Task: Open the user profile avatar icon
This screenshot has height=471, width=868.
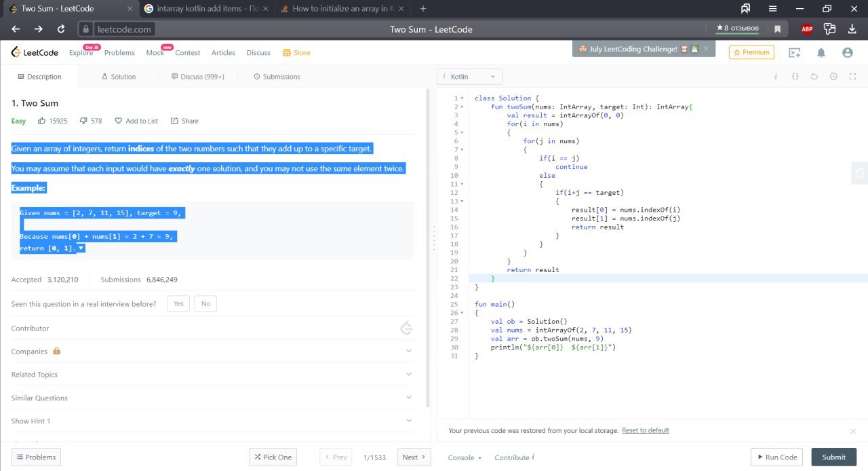Action: point(847,52)
